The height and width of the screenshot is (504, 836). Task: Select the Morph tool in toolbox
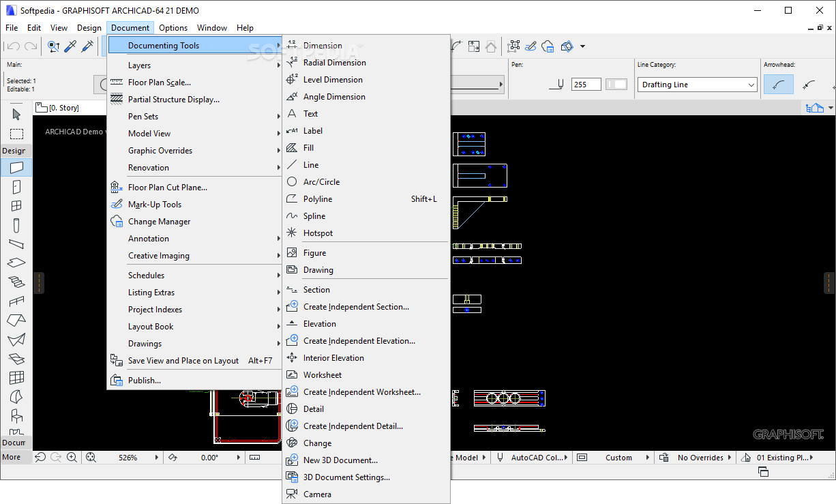(16, 396)
